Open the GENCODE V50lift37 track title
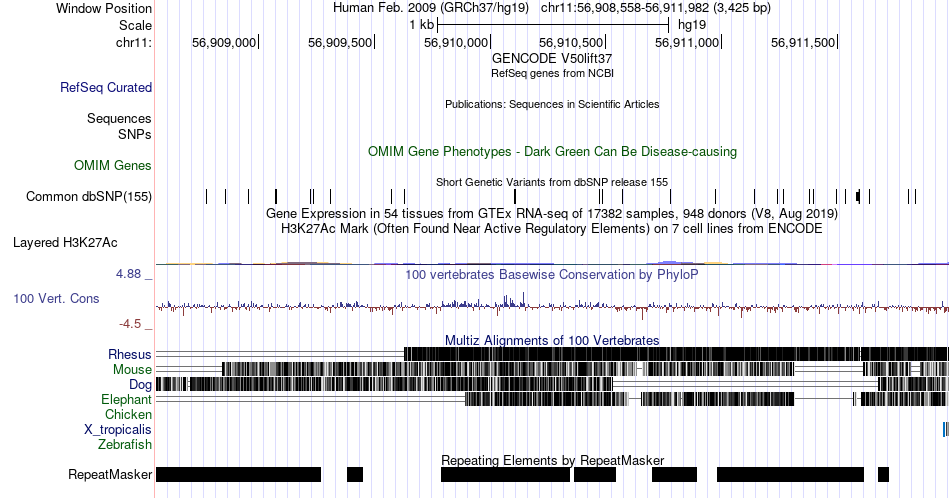The height and width of the screenshot is (498, 950). 552,58
